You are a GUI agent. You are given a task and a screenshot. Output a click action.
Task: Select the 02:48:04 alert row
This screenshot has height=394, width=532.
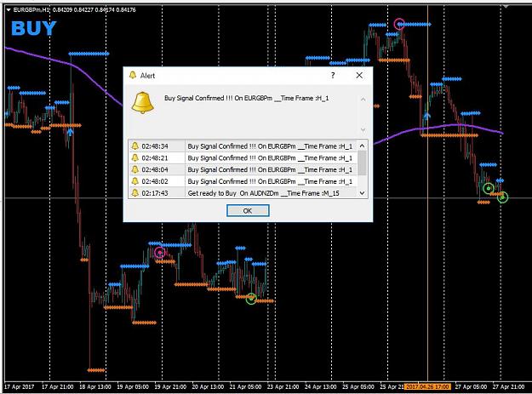(243, 169)
